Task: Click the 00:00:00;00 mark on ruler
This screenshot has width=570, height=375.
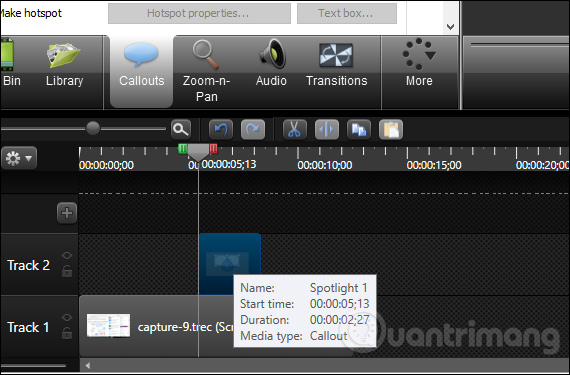Action: 106,165
